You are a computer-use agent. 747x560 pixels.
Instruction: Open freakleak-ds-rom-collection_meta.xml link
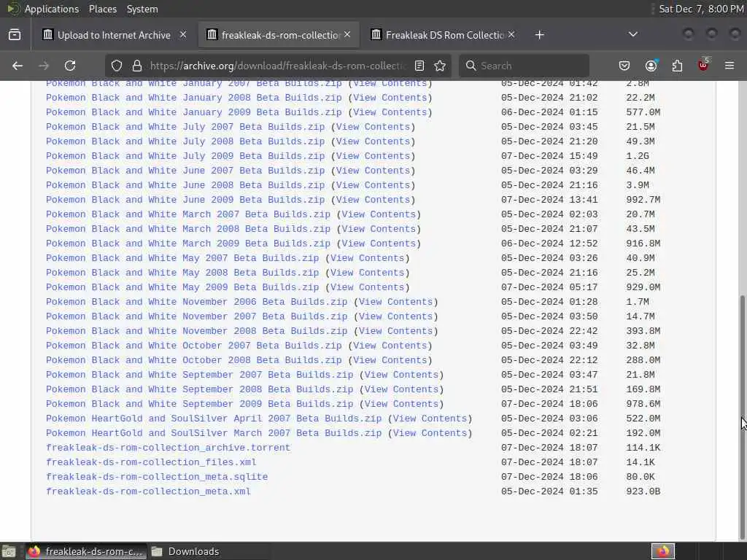click(148, 491)
